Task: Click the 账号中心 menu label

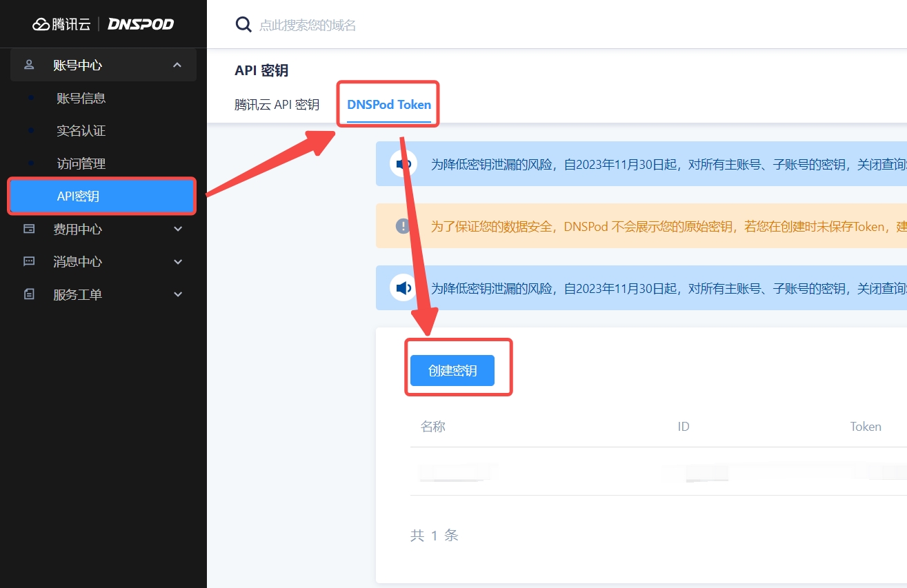Action: [77, 65]
